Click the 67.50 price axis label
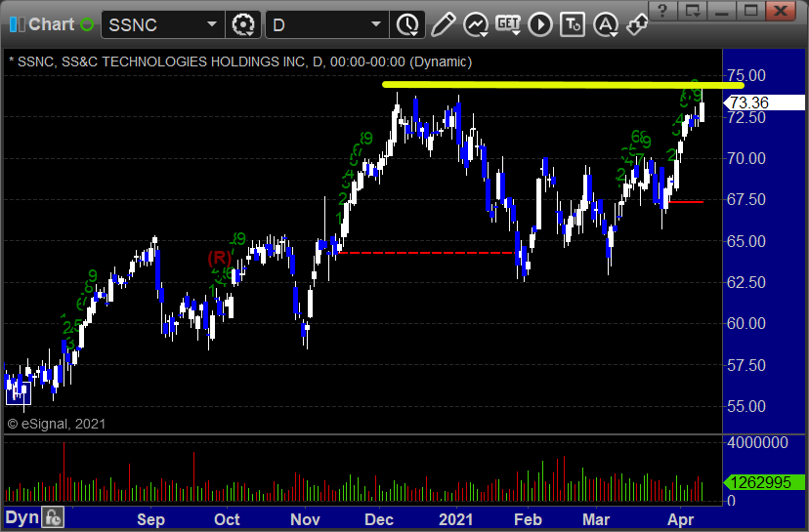 pos(746,199)
